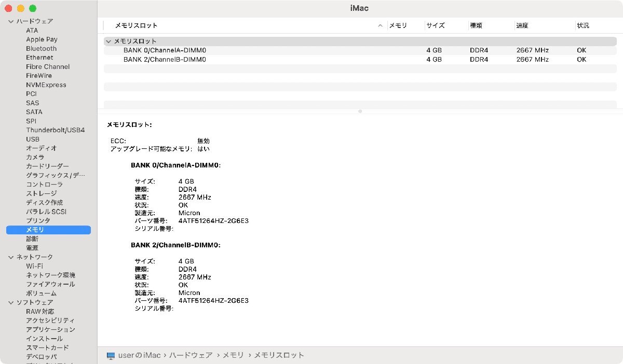Image resolution: width=623 pixels, height=364 pixels.
Task: View USB information in the sidebar
Action: pyautogui.click(x=33, y=139)
